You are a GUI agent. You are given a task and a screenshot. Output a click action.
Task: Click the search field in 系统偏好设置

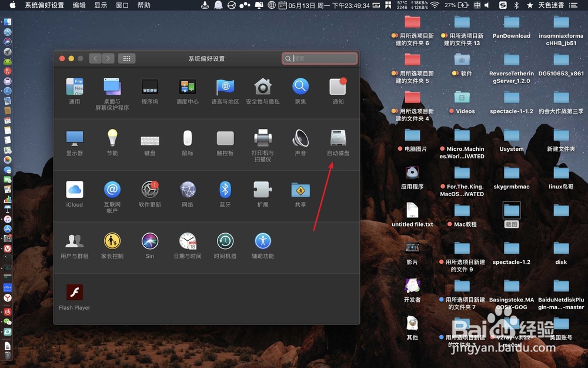pos(319,58)
